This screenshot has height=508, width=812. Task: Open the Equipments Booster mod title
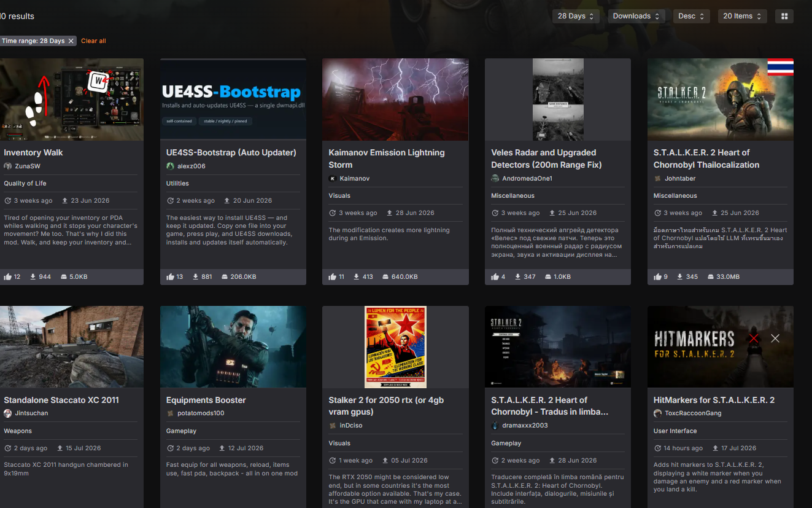point(206,401)
